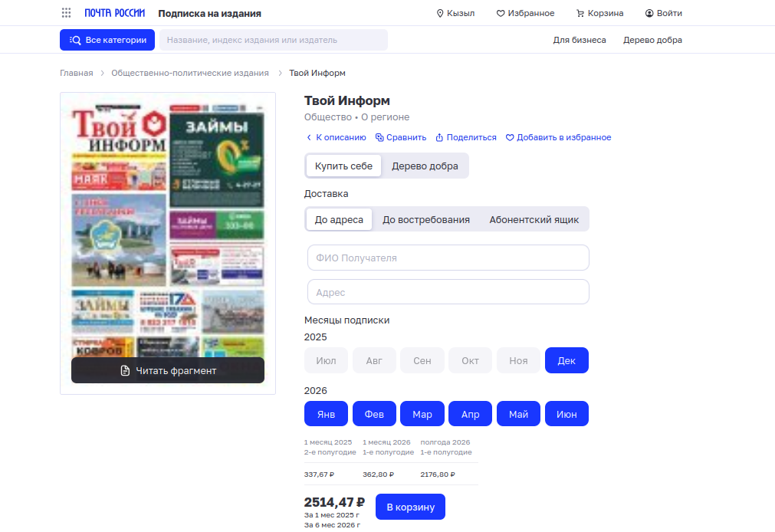Open Для бизнеса page
Screen dimensions: 775x532
tap(580, 40)
